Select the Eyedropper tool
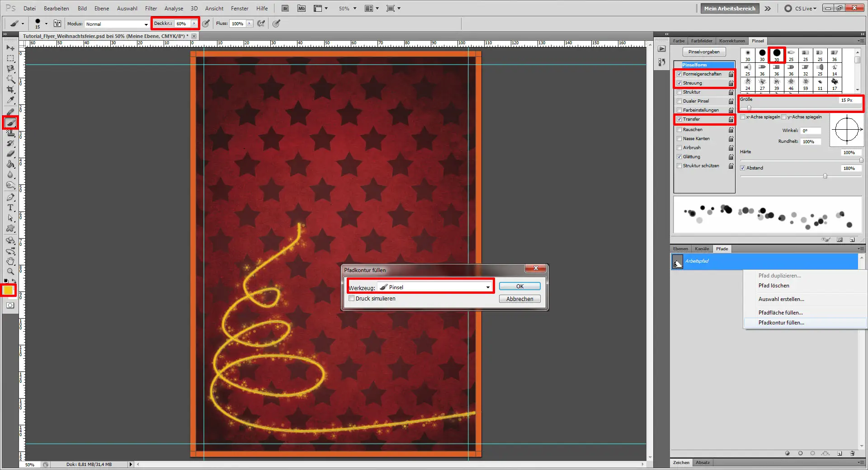 coord(10,100)
